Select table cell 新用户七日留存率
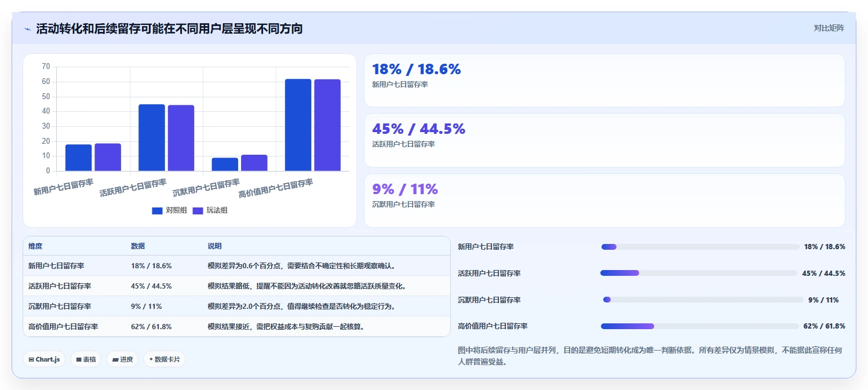The image size is (868, 390). point(56,266)
